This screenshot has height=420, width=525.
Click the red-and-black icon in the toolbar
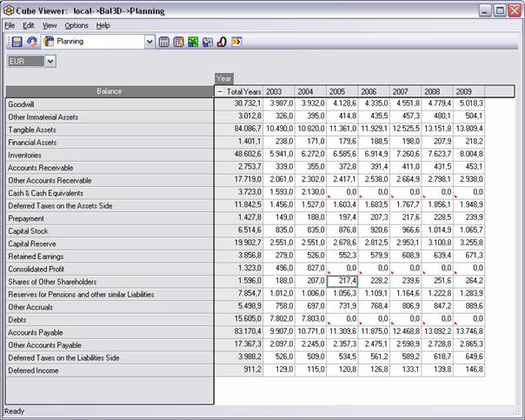(x=222, y=41)
